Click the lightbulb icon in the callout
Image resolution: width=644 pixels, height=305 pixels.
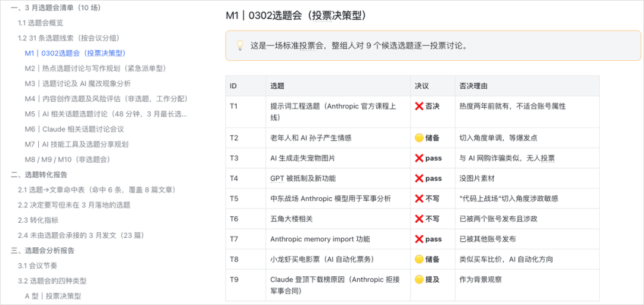pyautogui.click(x=240, y=45)
